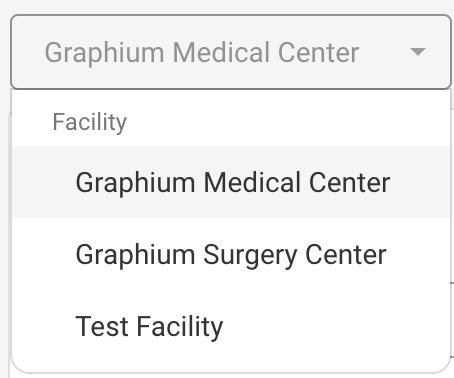Click the middle item in Facility list

[x=231, y=254]
